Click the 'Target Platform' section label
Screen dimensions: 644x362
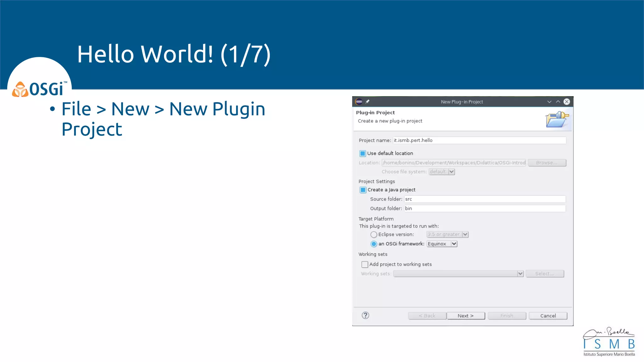click(x=376, y=219)
